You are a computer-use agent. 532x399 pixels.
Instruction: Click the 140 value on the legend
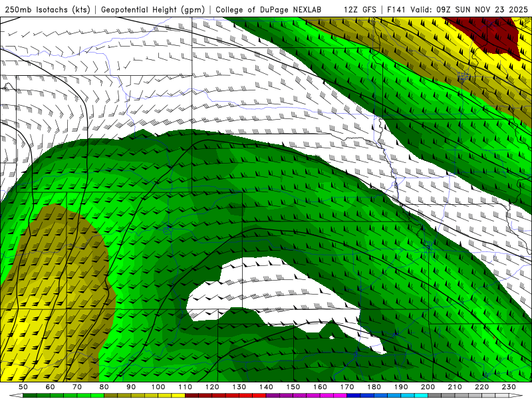pyautogui.click(x=267, y=387)
